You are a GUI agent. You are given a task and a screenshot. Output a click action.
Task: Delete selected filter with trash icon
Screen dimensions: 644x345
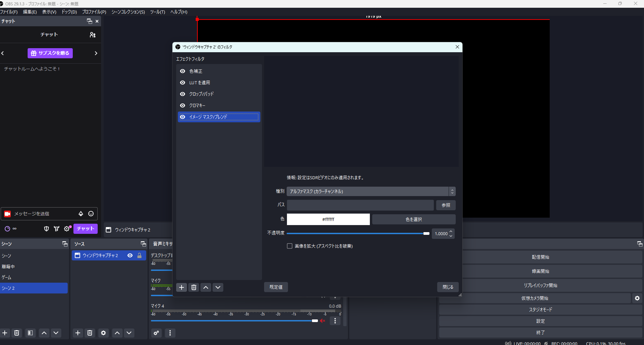[x=194, y=287]
